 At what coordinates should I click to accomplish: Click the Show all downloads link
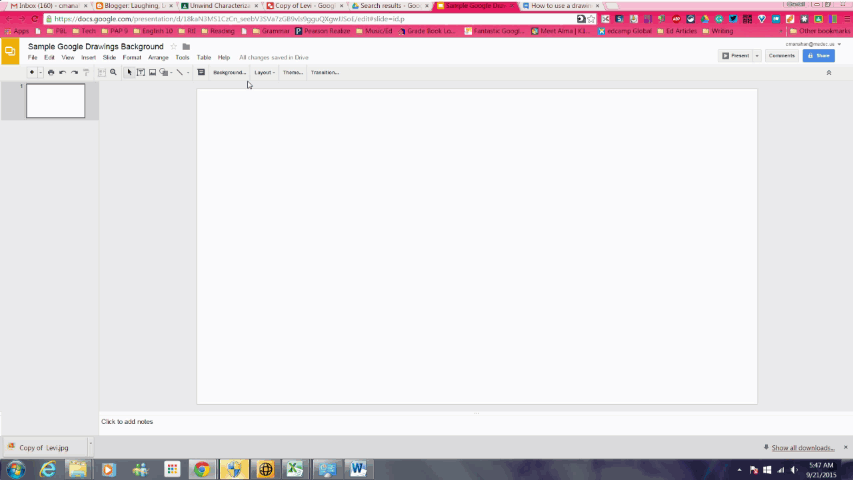tap(802, 448)
